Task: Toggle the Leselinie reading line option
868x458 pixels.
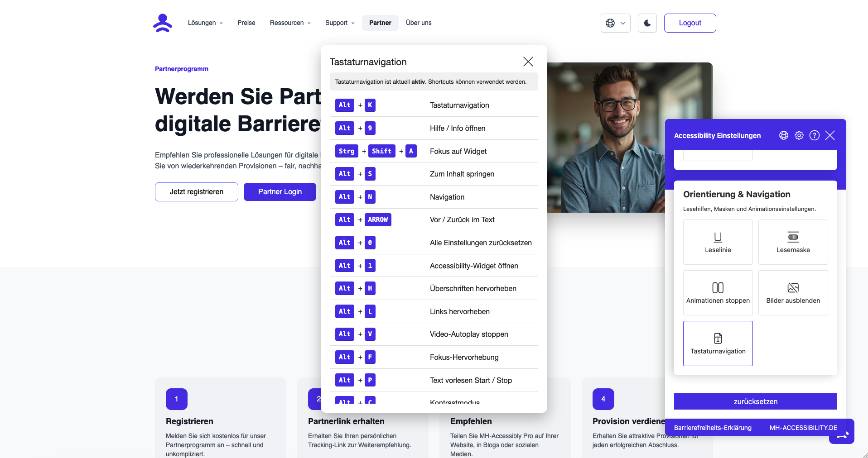Action: (x=718, y=242)
